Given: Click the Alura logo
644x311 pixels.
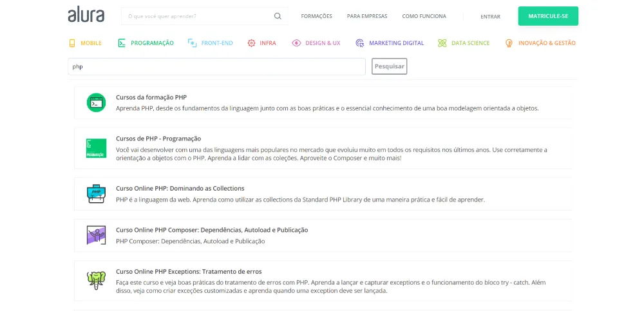Looking at the screenshot, I should (x=86, y=15).
